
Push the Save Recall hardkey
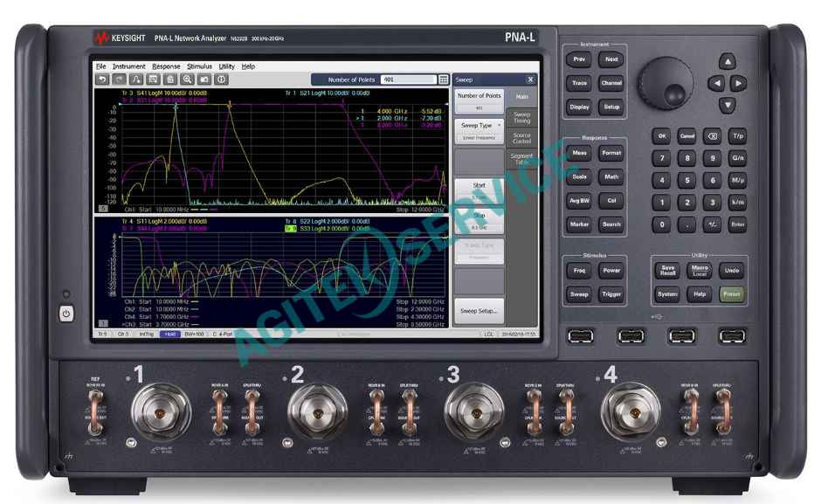click(x=667, y=270)
